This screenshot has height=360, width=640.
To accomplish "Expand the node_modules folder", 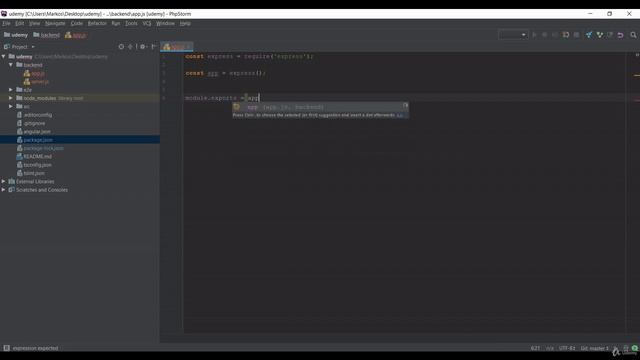I will [11, 98].
